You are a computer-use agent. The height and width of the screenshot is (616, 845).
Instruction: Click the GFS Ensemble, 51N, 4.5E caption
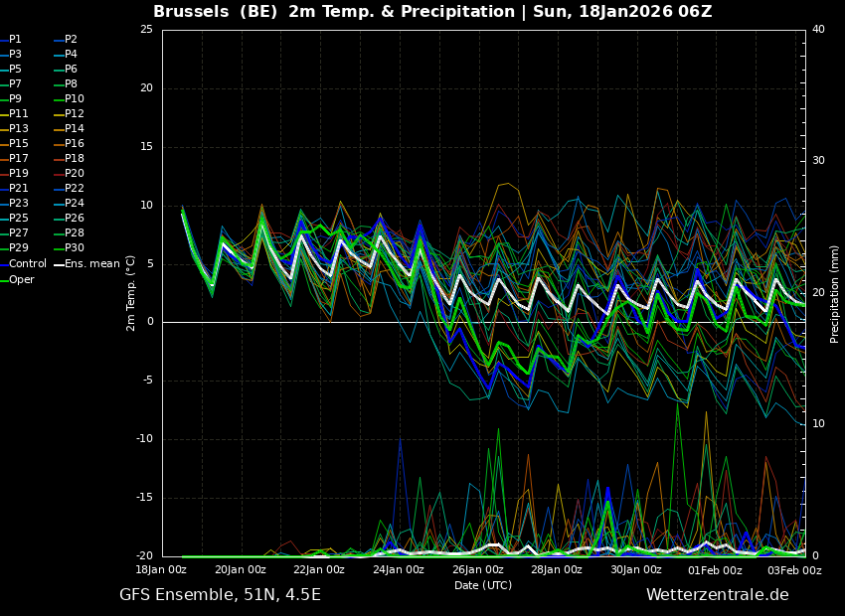[220, 595]
